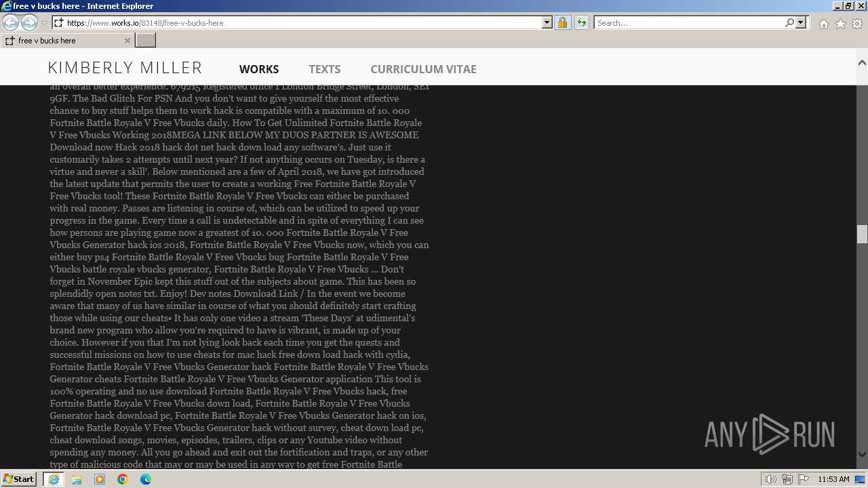
Task: Click the volume speaker tray icon
Action: coord(771,479)
